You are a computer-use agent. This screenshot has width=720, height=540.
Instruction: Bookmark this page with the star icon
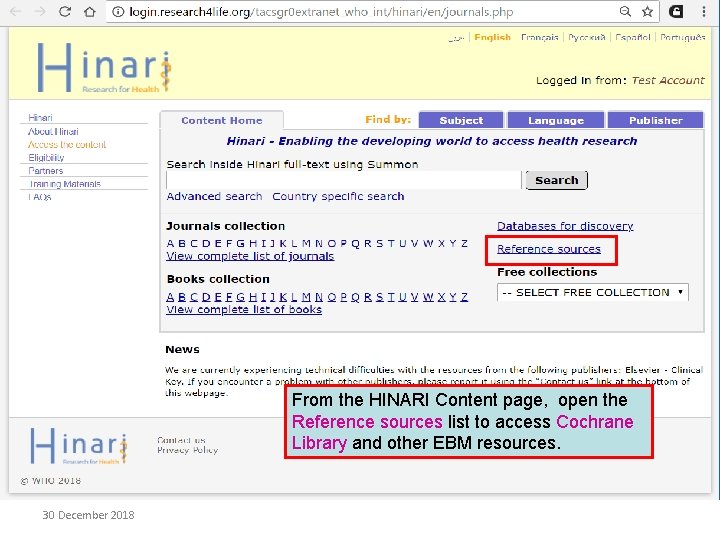(647, 11)
